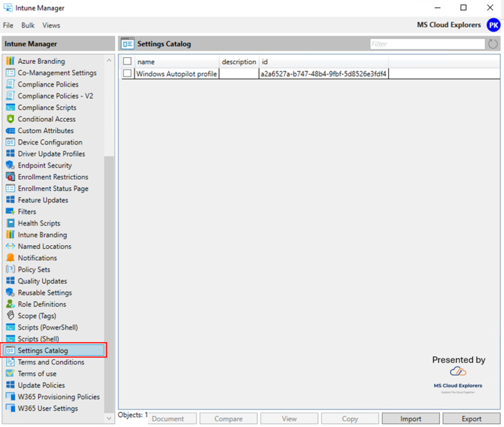The width and height of the screenshot is (504, 427).
Task: Click the Co-Management Settings icon
Action: pos(10,72)
